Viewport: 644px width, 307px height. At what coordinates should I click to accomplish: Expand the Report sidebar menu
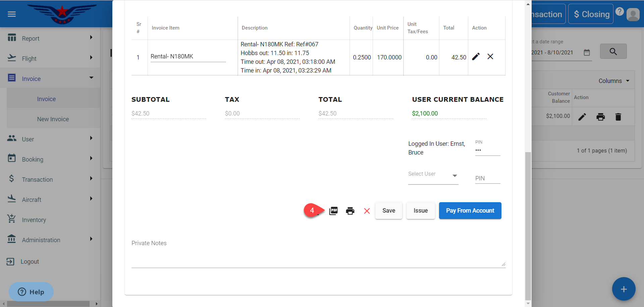pos(50,38)
